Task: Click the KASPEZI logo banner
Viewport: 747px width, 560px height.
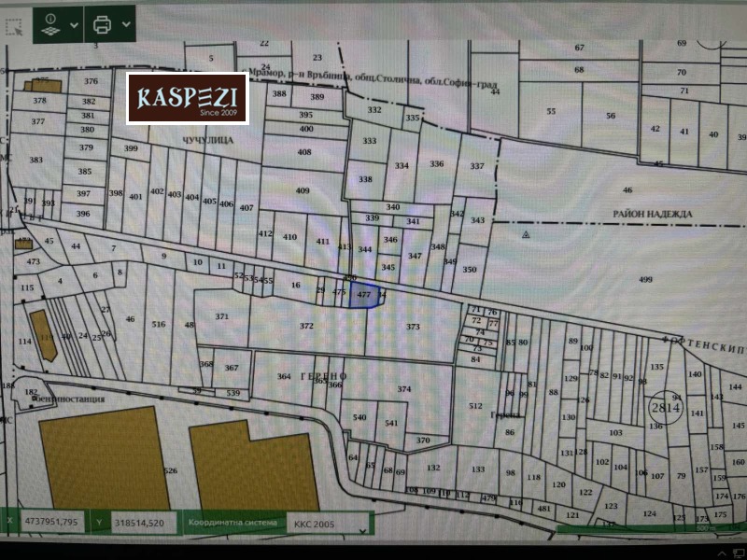Action: coord(188,98)
